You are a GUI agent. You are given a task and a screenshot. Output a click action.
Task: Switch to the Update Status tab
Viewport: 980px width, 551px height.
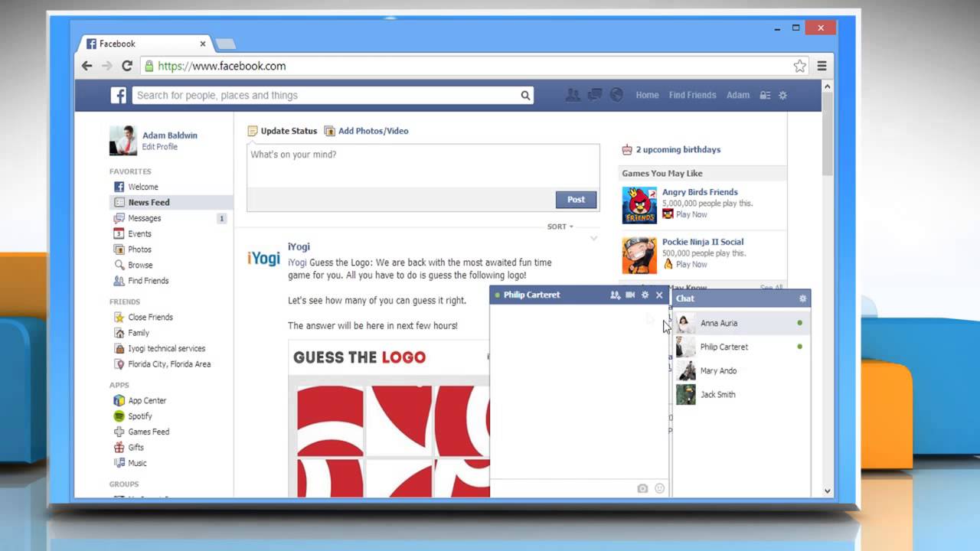(x=282, y=131)
